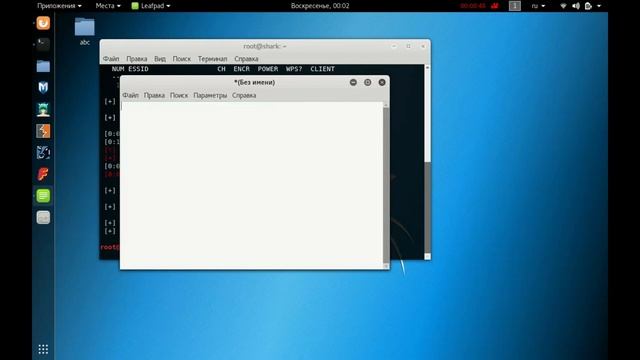Click the CLIENT column header in terminal
The height and width of the screenshot is (360, 640).
tap(322, 69)
